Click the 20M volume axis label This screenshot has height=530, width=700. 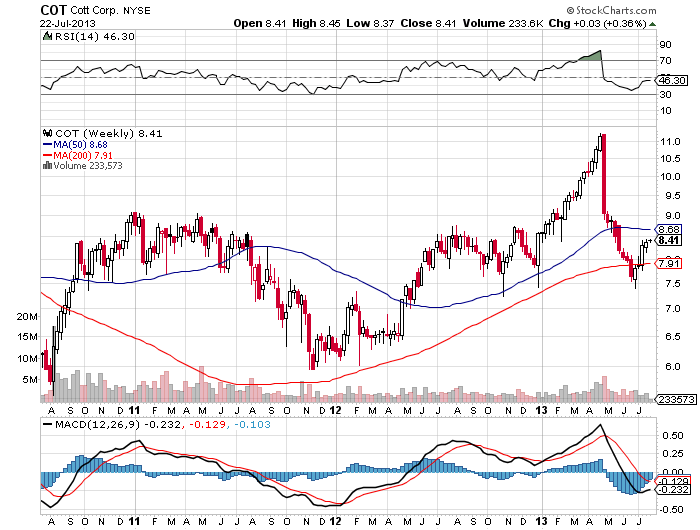27,317
